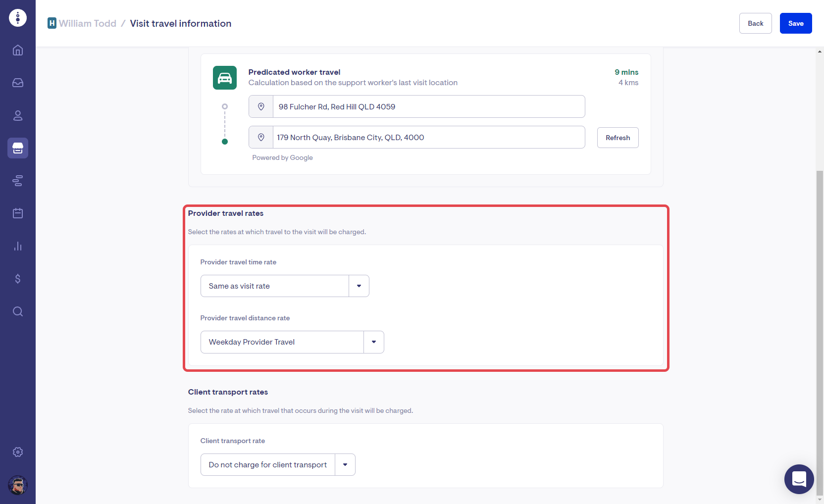824x504 pixels.
Task: Open the Settings gear icon
Action: click(x=18, y=452)
